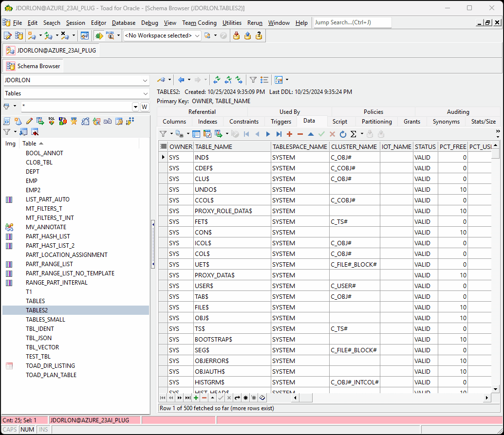Switch to the Columns tab
This screenshot has height=435, width=504.
[x=174, y=122]
